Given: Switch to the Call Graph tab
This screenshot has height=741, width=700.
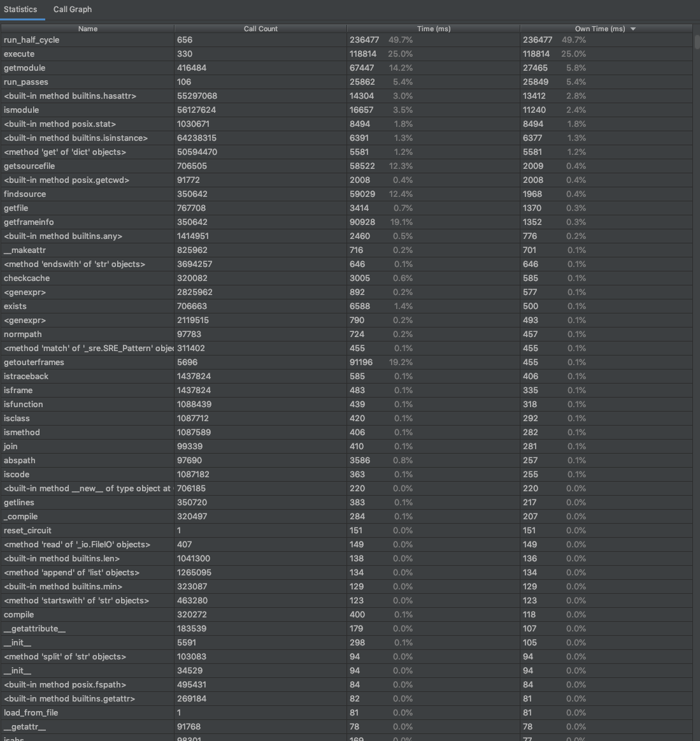Looking at the screenshot, I should coord(72,10).
